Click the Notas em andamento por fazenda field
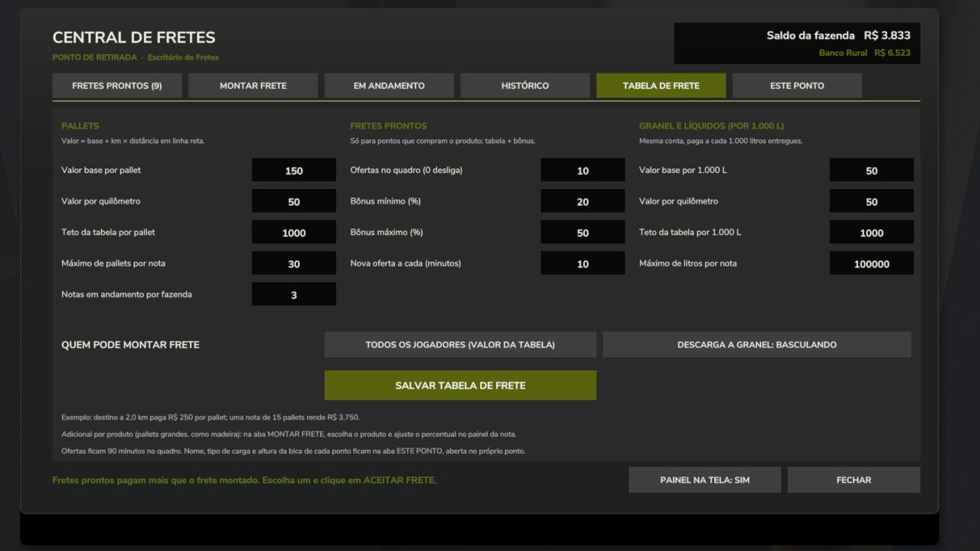980x551 pixels. click(x=294, y=294)
